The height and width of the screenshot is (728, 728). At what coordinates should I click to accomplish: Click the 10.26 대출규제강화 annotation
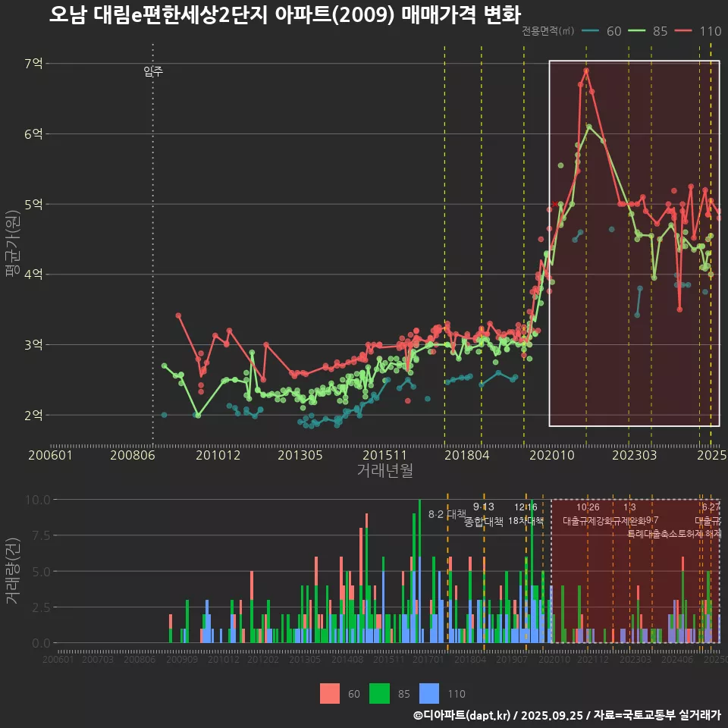(x=588, y=514)
